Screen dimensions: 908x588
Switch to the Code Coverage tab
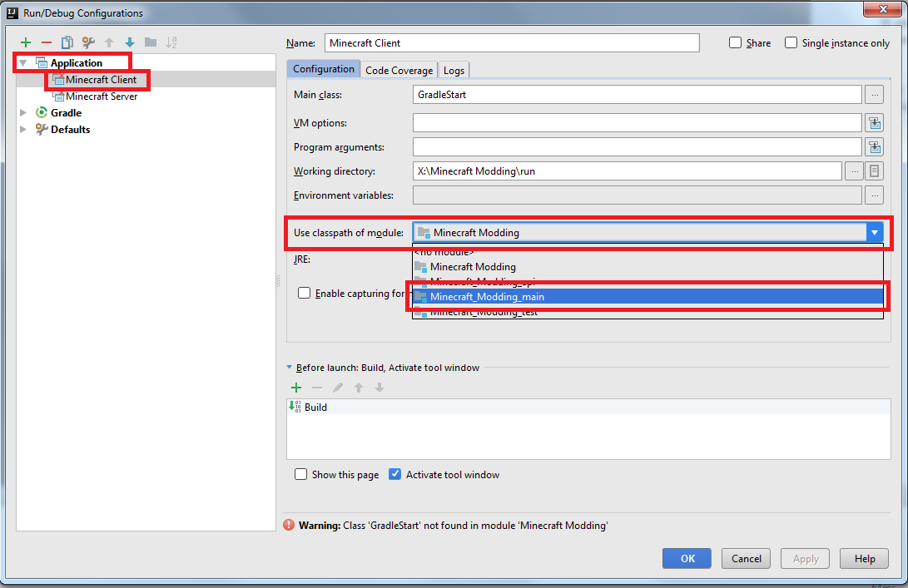click(x=399, y=71)
